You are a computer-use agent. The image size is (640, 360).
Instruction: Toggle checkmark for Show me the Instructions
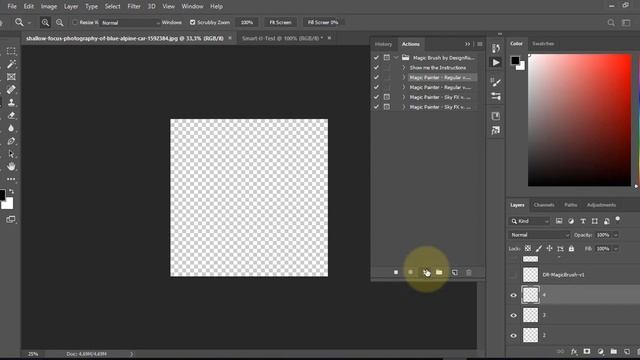click(376, 68)
